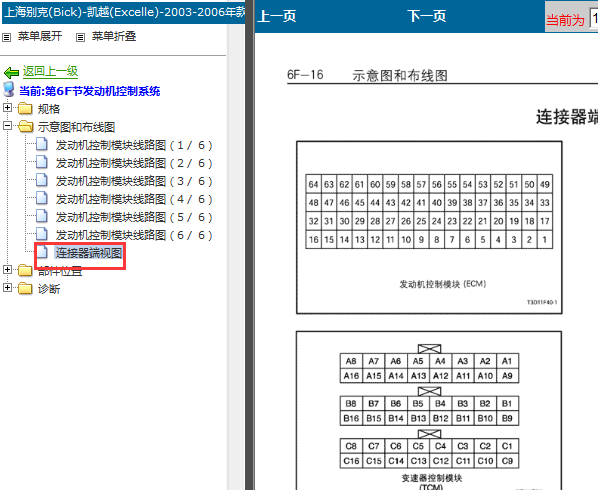Open 发动机控制模块线路图 (5/6)
The image size is (598, 490).
pos(134,217)
